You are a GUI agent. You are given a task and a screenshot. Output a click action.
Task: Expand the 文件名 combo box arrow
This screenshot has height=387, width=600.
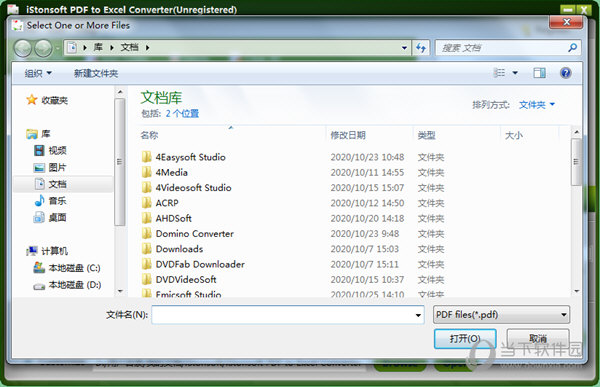click(418, 315)
